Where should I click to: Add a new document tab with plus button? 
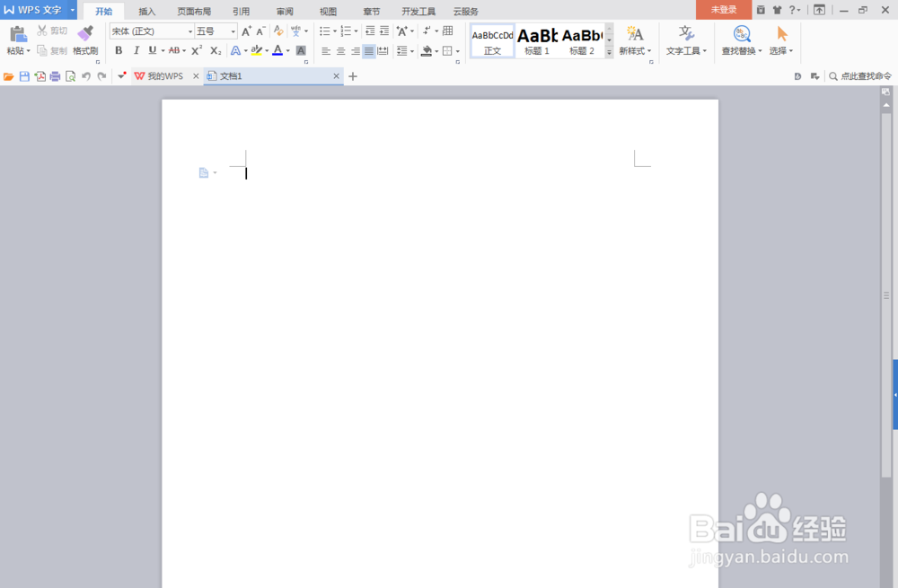point(353,76)
